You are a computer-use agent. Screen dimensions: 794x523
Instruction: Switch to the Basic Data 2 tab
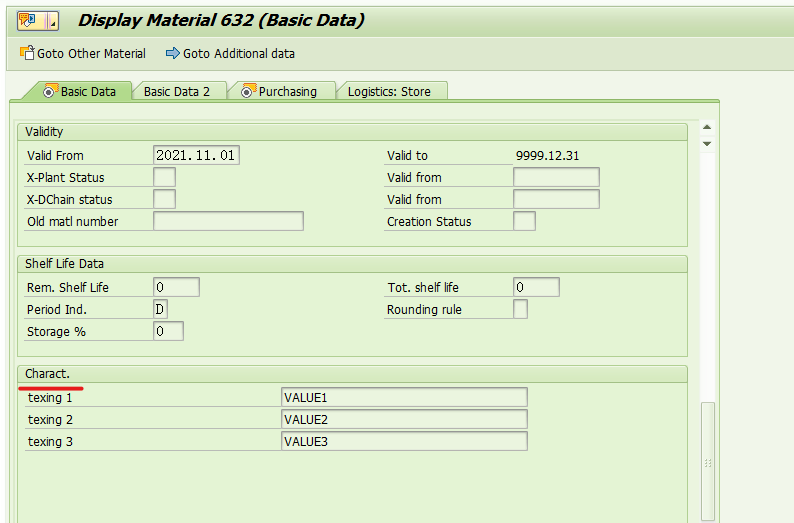click(x=177, y=92)
